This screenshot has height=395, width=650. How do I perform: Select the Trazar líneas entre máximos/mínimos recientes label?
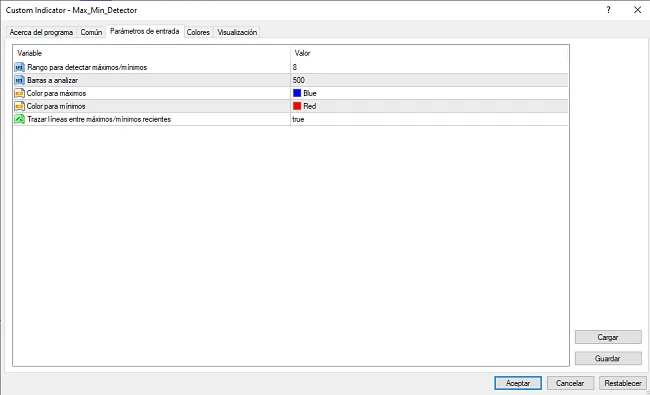pyautogui.click(x=99, y=119)
